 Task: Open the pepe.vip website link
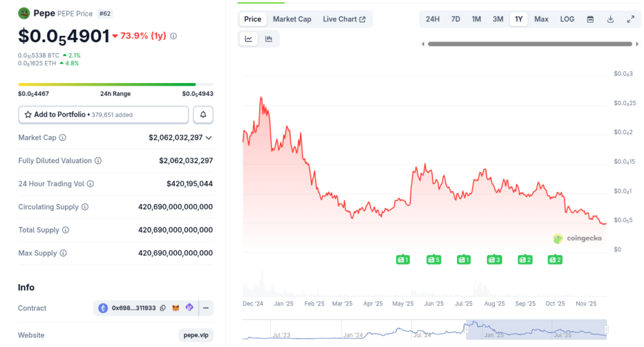[196, 335]
